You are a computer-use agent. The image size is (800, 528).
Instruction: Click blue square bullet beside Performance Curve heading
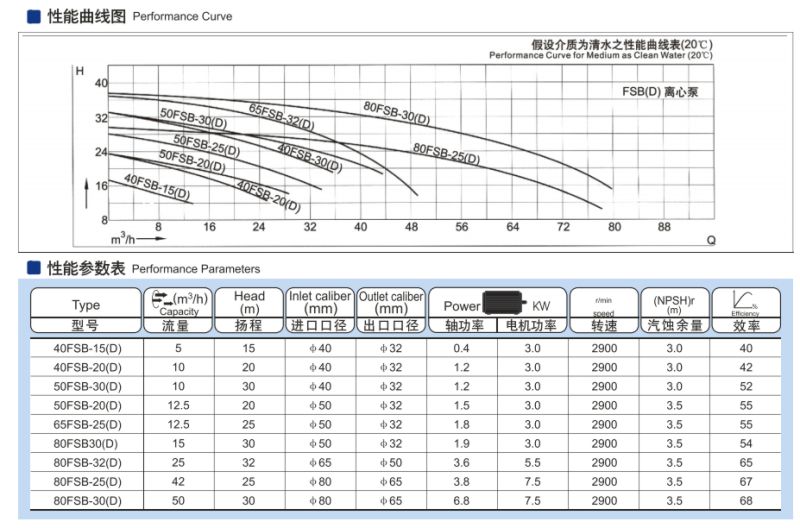tap(33, 16)
